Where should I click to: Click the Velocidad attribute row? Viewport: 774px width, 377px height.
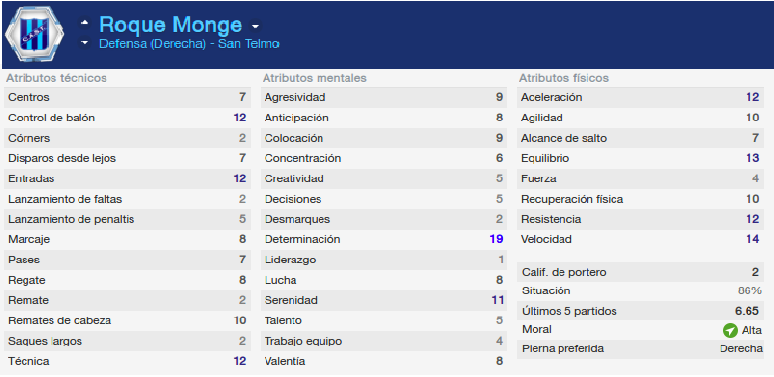coord(640,239)
